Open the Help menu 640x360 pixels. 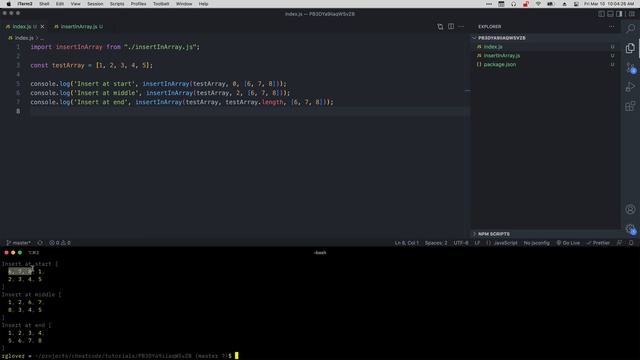[203, 4]
